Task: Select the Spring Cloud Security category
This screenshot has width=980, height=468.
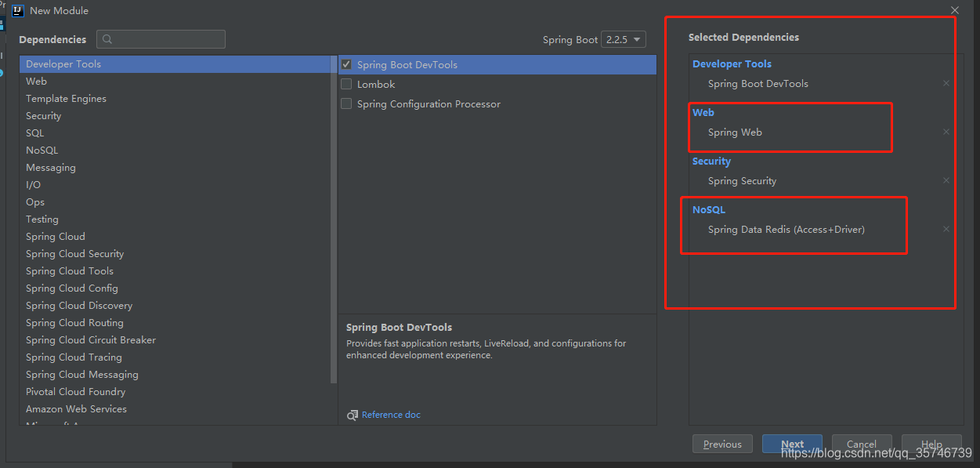Action: tap(175, 254)
